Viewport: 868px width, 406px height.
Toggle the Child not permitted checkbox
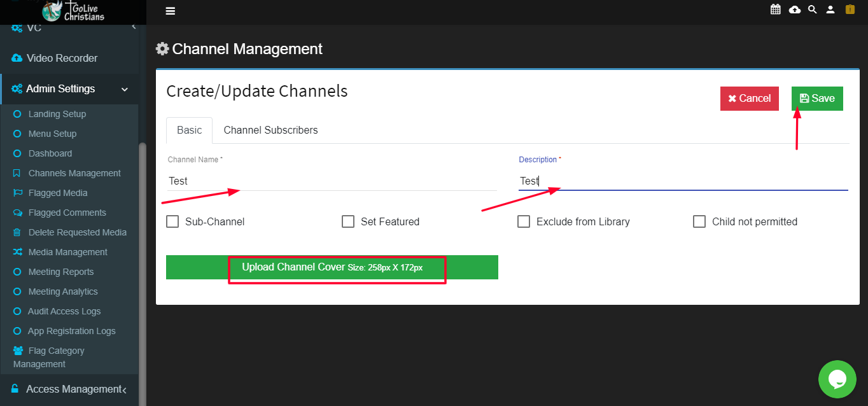click(699, 221)
